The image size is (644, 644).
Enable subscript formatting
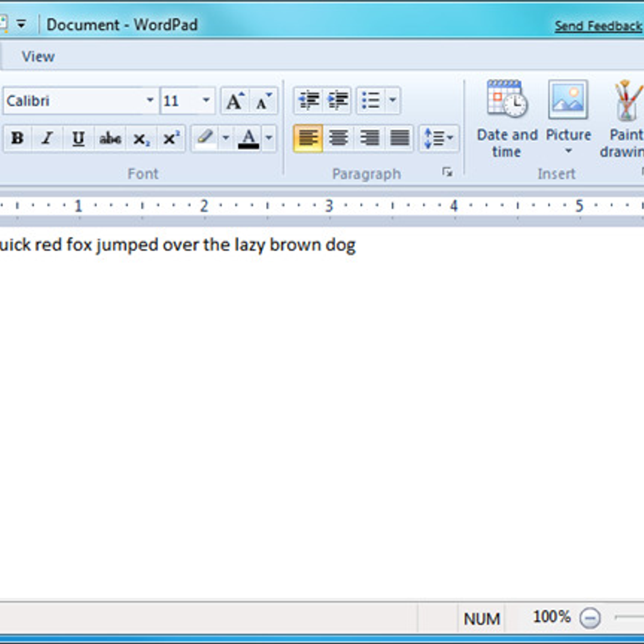[x=140, y=138]
